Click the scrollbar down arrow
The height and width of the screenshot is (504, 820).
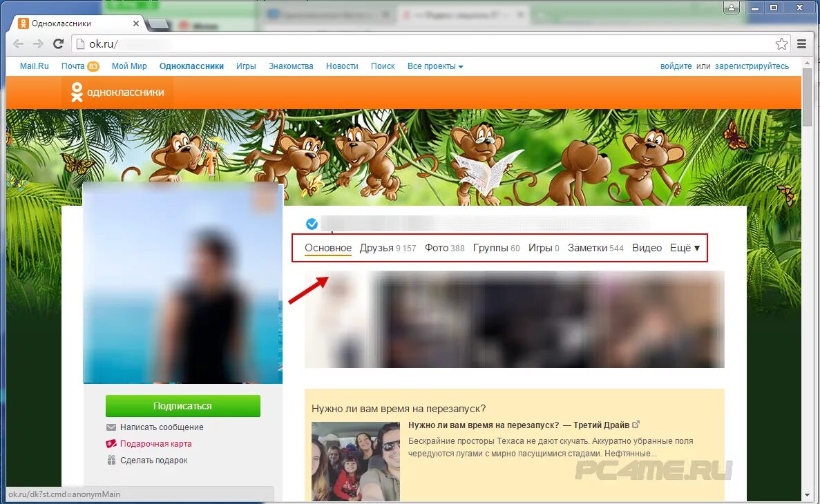coord(807,494)
